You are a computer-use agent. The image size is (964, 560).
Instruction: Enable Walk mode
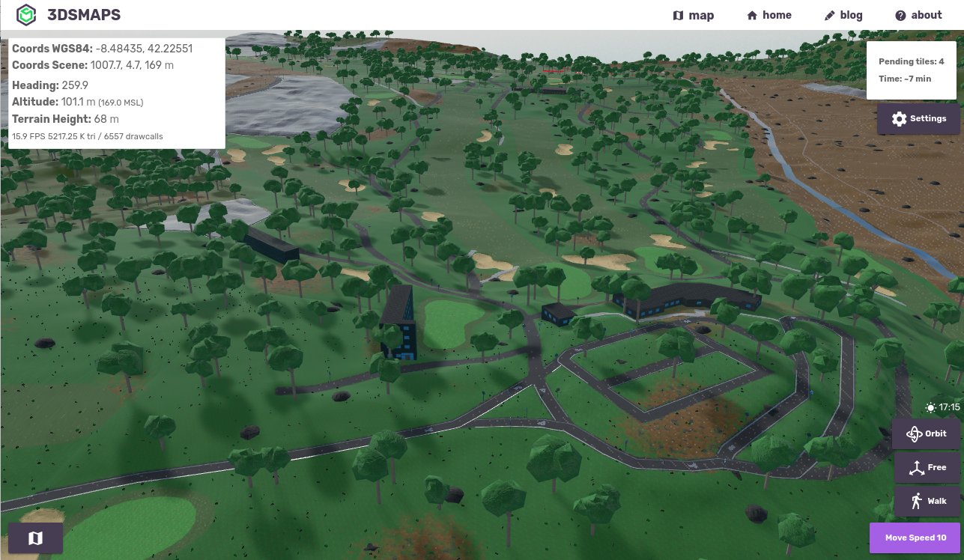pyautogui.click(x=927, y=501)
